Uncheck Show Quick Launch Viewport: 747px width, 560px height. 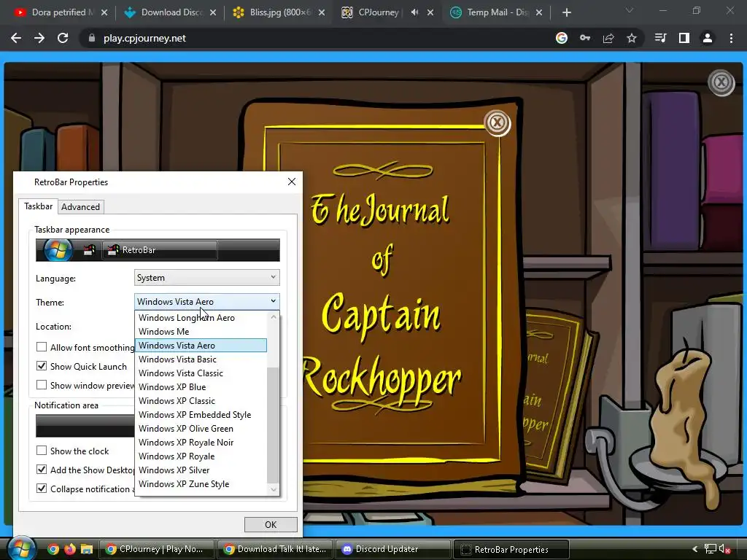[42, 366]
